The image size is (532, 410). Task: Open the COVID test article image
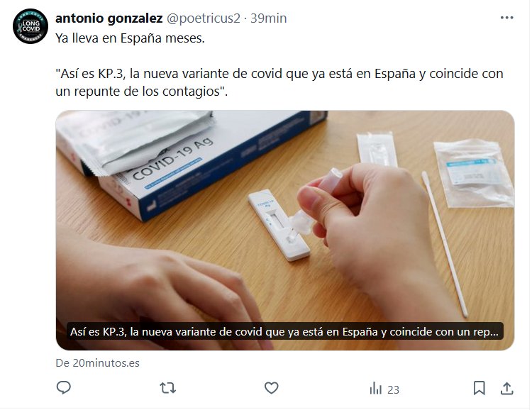285,230
